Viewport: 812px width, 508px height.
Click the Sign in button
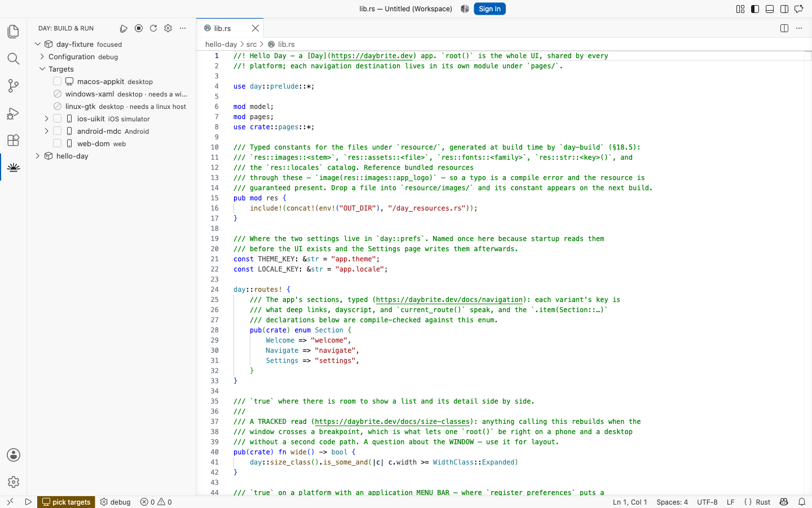tap(489, 9)
